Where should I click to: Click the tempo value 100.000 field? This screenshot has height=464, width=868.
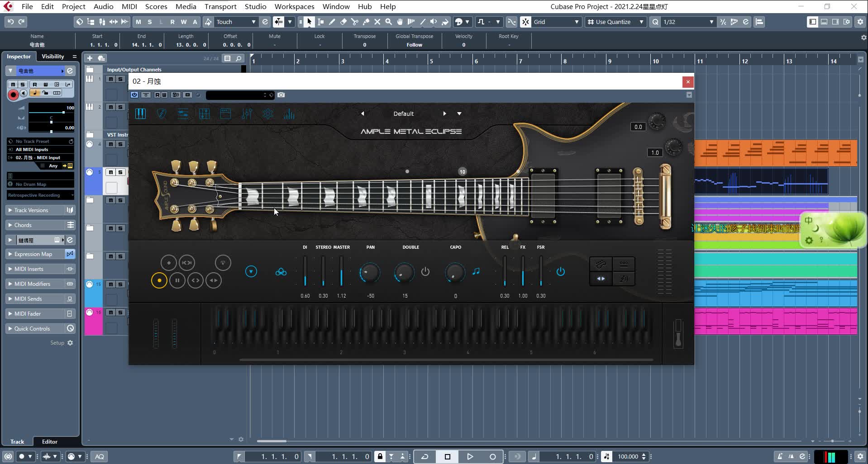(628, 456)
